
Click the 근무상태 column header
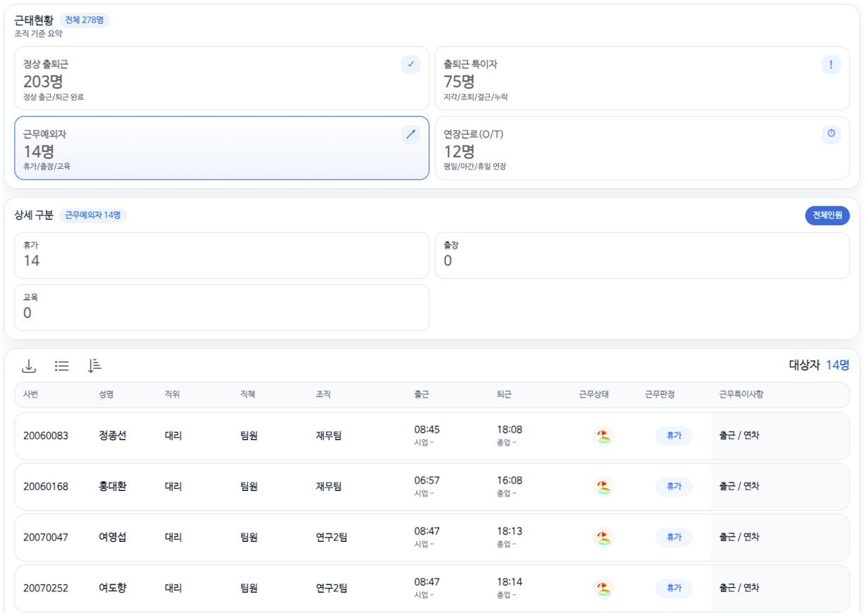tap(594, 395)
